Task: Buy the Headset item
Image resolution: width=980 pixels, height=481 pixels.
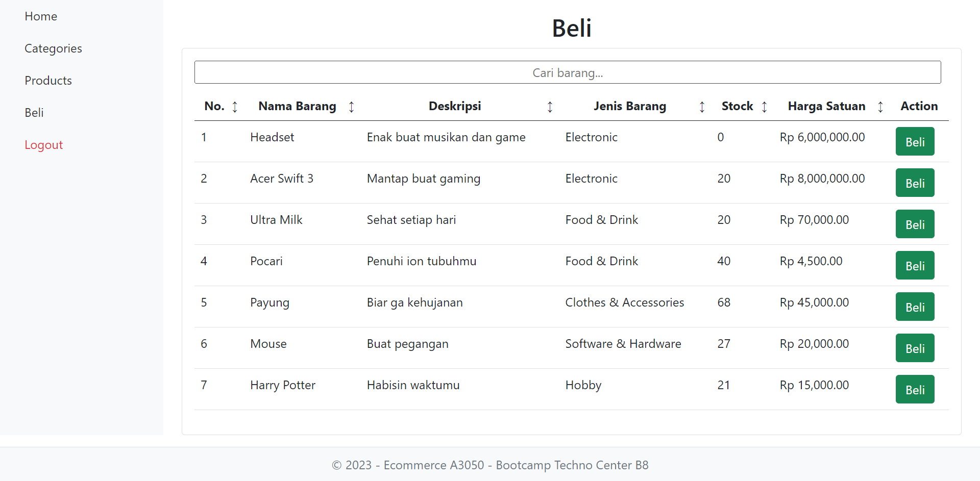Action: point(915,142)
